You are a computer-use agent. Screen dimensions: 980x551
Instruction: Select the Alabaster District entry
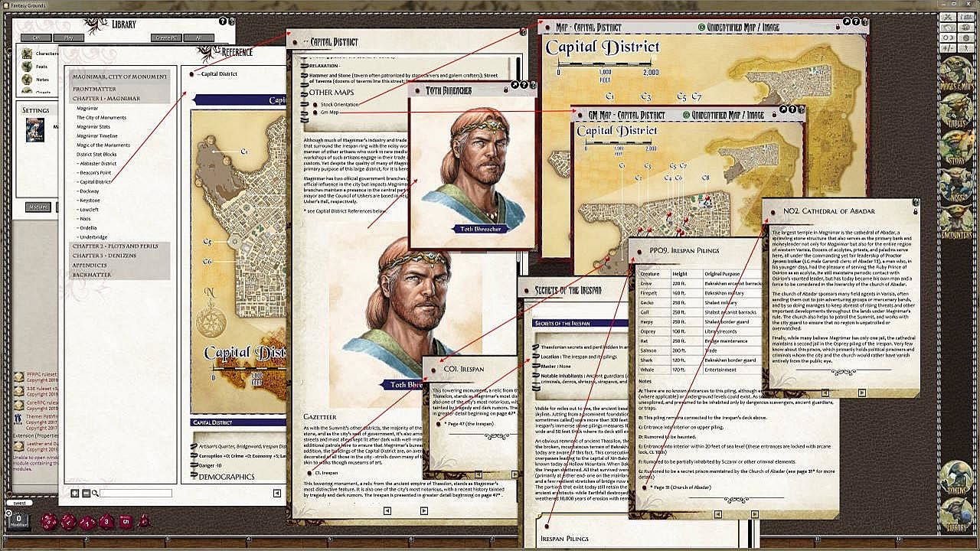click(97, 164)
